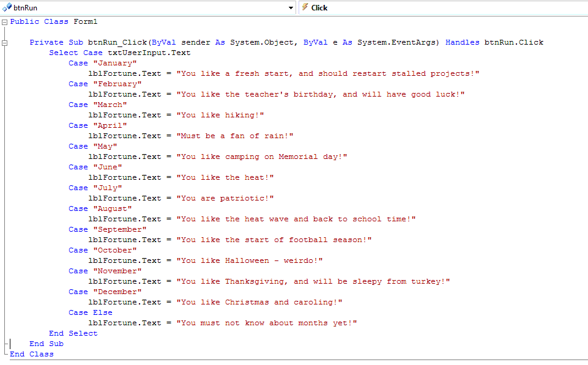588x365 pixels.
Task: Click 'btnRun_Click' procedure name
Action: click(117, 42)
